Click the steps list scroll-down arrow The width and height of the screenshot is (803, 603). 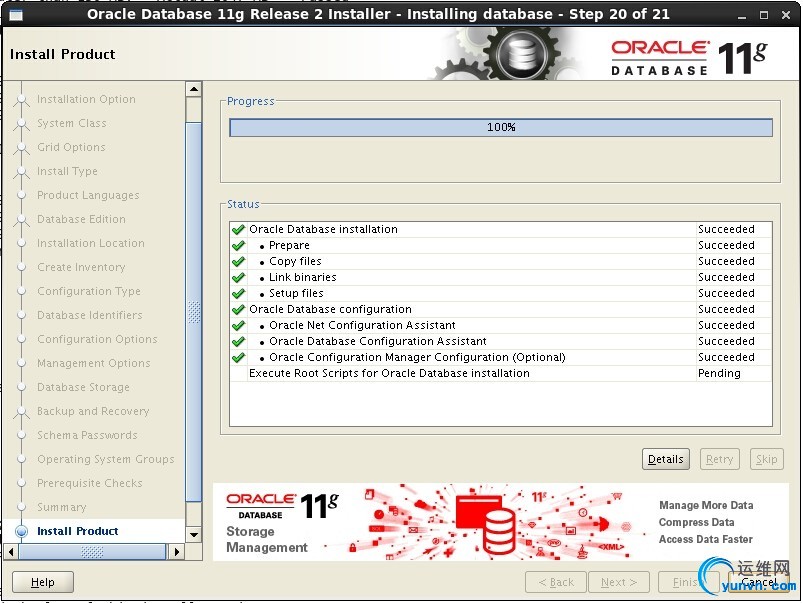pos(194,534)
